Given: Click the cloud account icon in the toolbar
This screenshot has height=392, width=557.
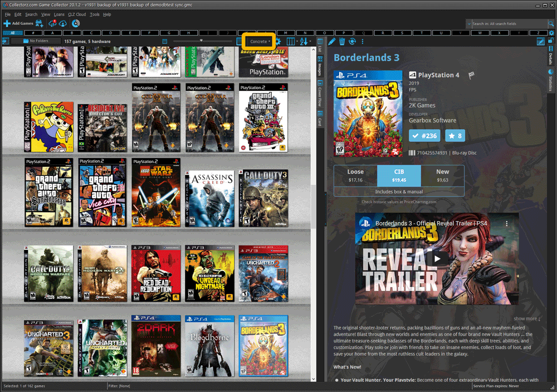Looking at the screenshot, I should [x=63, y=23].
